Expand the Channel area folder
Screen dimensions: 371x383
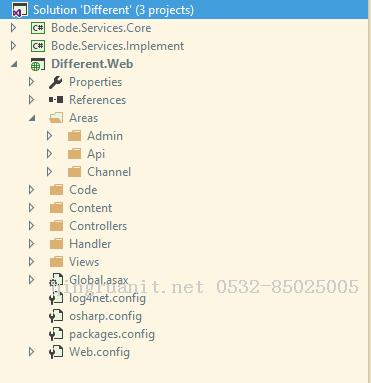tap(49, 172)
